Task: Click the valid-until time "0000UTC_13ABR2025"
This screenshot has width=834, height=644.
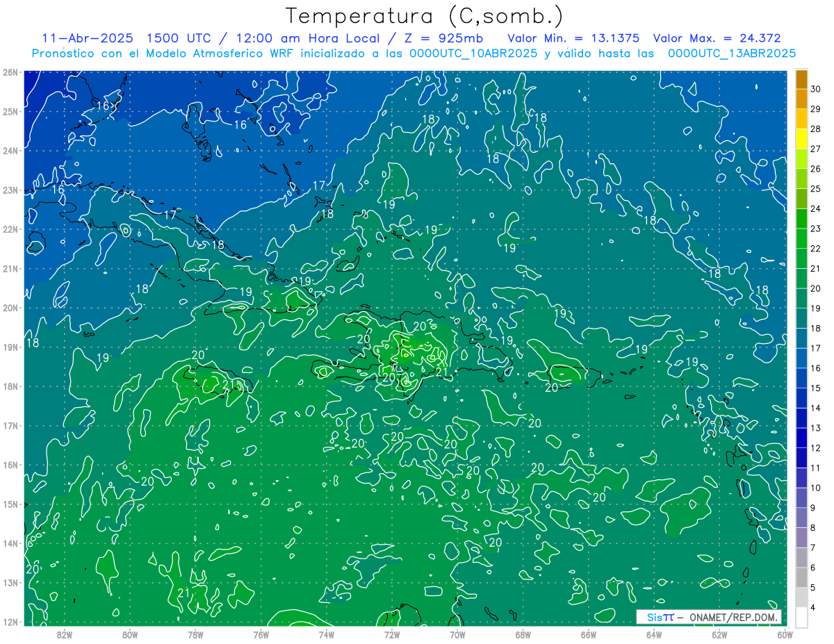Action: [732, 53]
